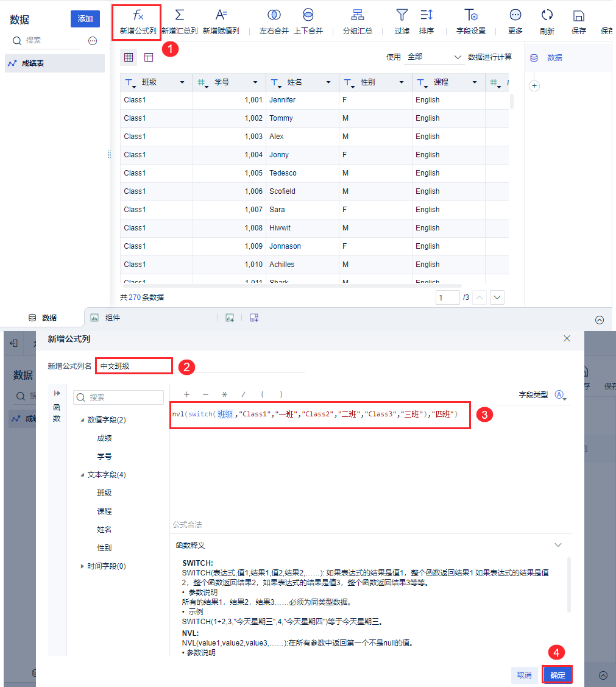Screen dimensions: 616x687
Task: Collapse the 文本字段(4) tree group
Action: pyautogui.click(x=82, y=475)
